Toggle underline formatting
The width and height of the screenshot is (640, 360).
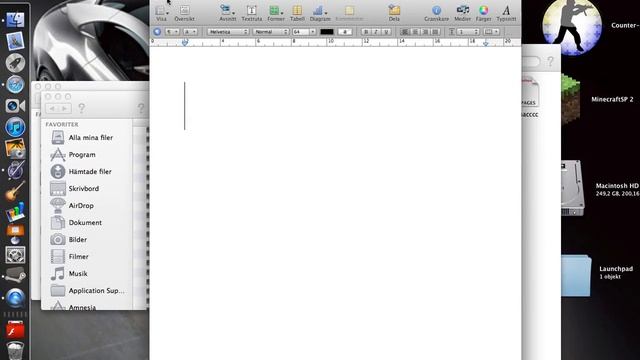point(386,32)
